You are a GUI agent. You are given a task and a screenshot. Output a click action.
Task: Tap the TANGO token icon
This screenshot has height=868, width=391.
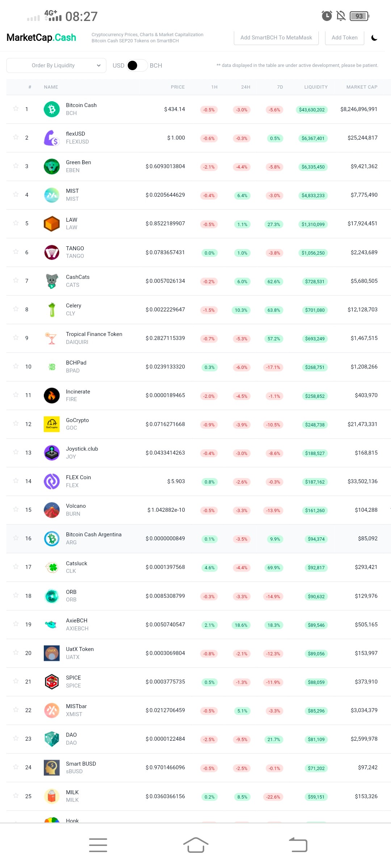(x=52, y=252)
